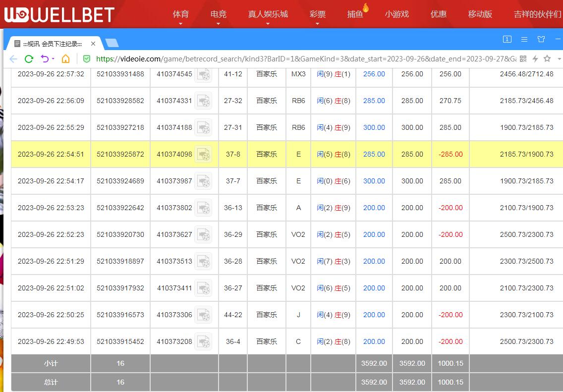The image size is (563, 392).
Task: Click the green security shield icon
Action: click(x=87, y=59)
